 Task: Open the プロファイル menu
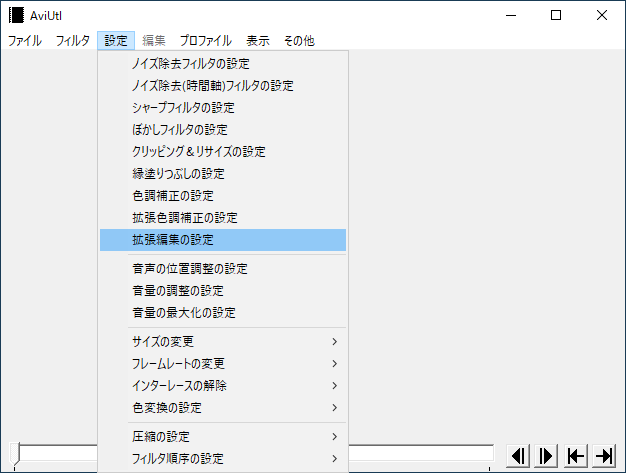click(205, 41)
